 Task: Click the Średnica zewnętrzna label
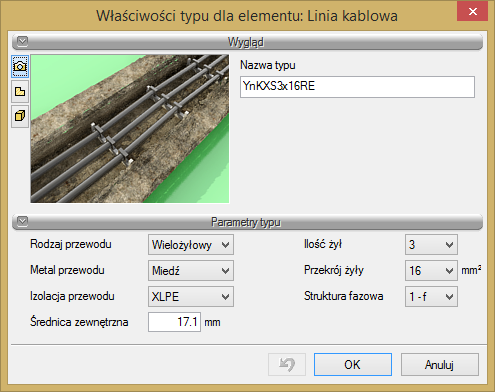pyautogui.click(x=79, y=322)
